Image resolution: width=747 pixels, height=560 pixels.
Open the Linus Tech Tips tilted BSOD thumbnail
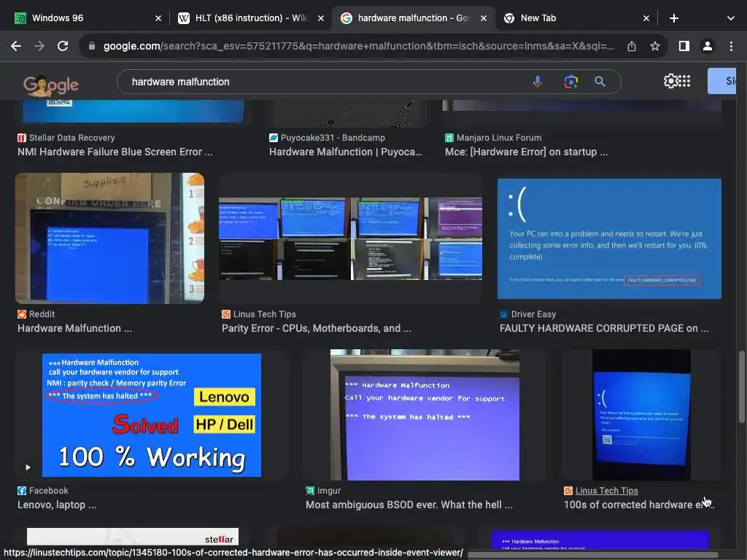tap(641, 415)
